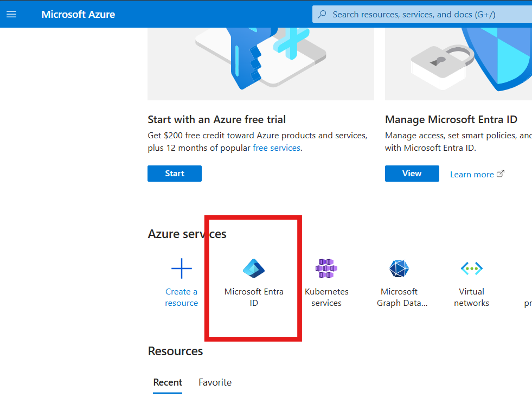Viewport: 532px width, 397px height.
Task: Click the Microsoft Graph Data... label
Action: [402, 297]
